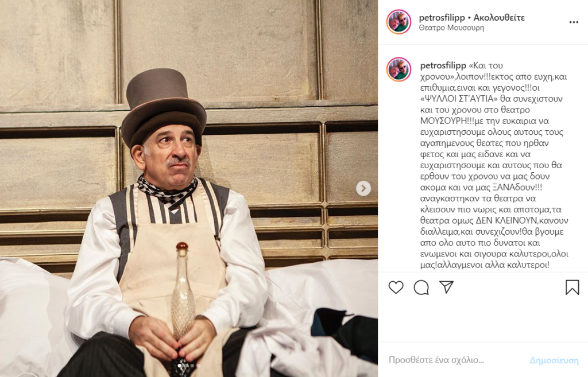Like the post with the heart icon
Screen dimensions: 588x377
tap(396, 287)
